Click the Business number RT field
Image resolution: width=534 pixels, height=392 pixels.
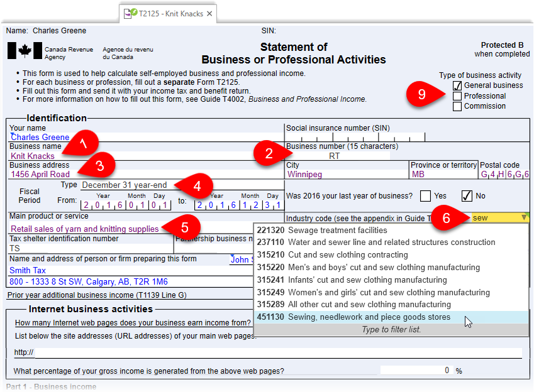point(338,156)
